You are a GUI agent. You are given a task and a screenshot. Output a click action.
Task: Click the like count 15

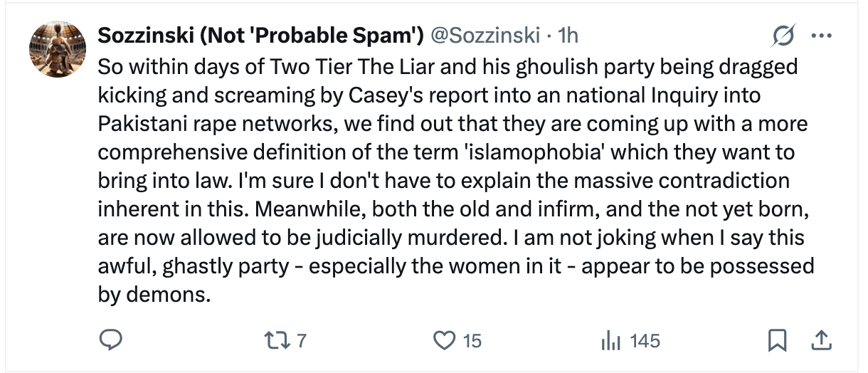[x=472, y=341]
